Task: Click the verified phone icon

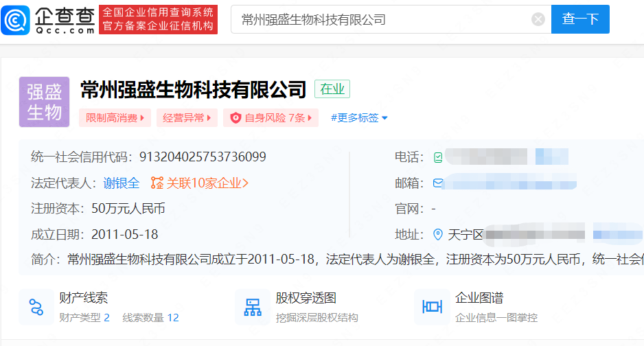Action: coord(438,157)
